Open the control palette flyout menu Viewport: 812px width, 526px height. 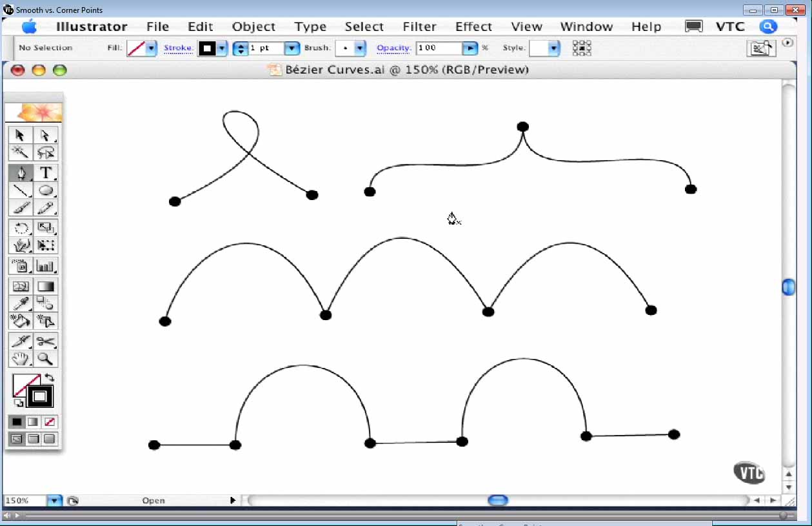(787, 43)
